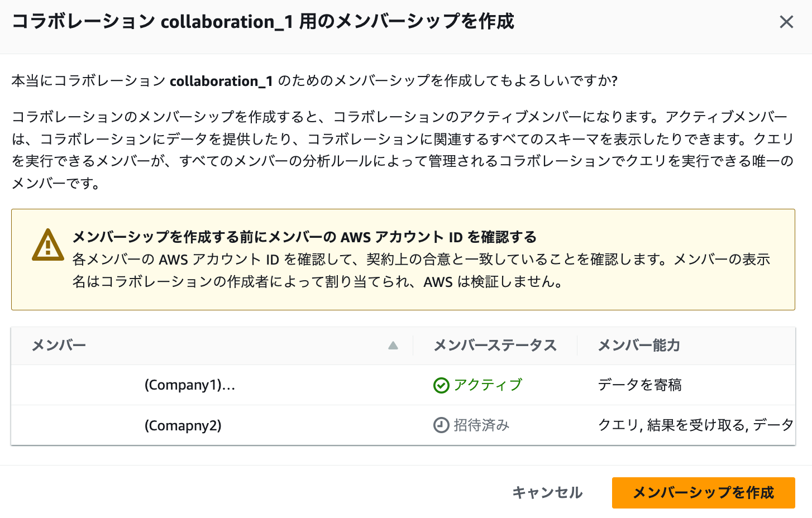Screen dimensions: 812x518
Task: Click the メンバー column header
Action: [59, 346]
